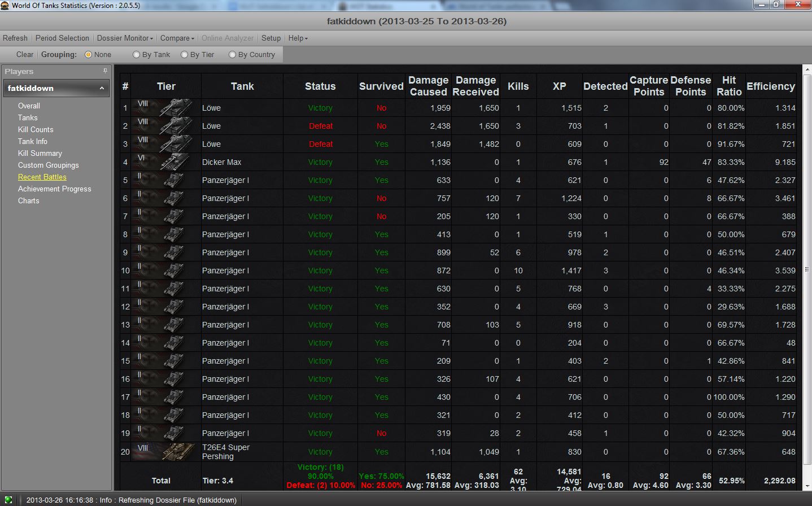Click the T26E4 Super Pershing tank thumbnail
The image size is (812, 506).
tap(177, 452)
